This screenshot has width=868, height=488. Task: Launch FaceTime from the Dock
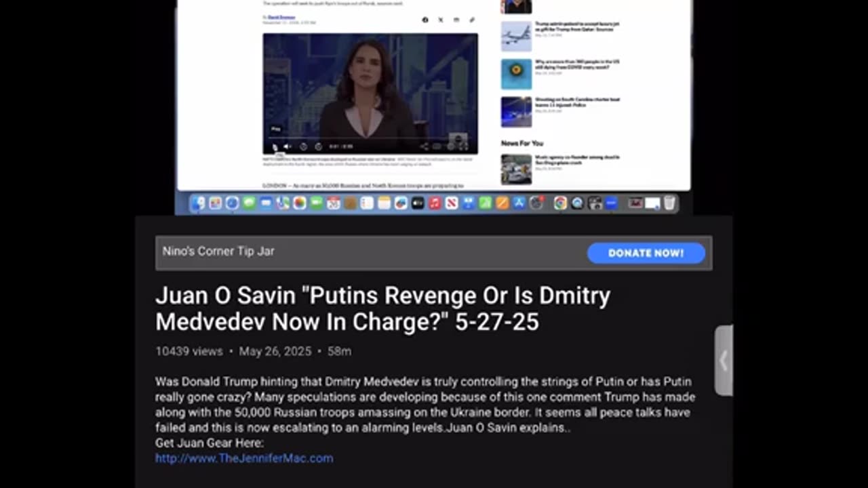tap(316, 203)
